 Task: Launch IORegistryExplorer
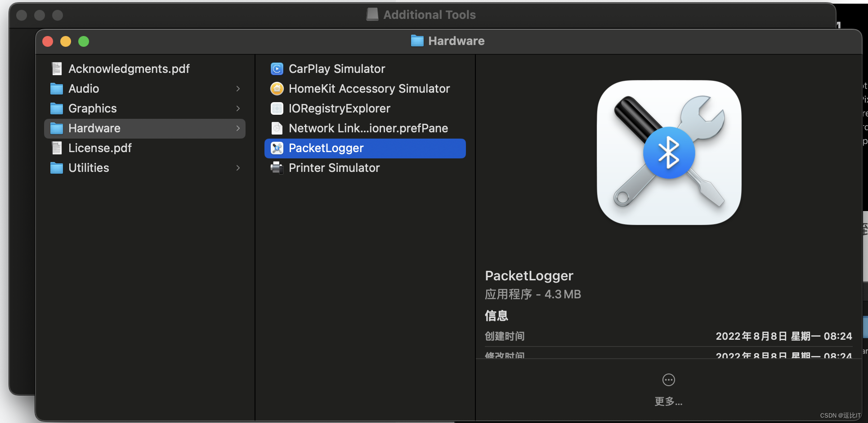tap(340, 108)
